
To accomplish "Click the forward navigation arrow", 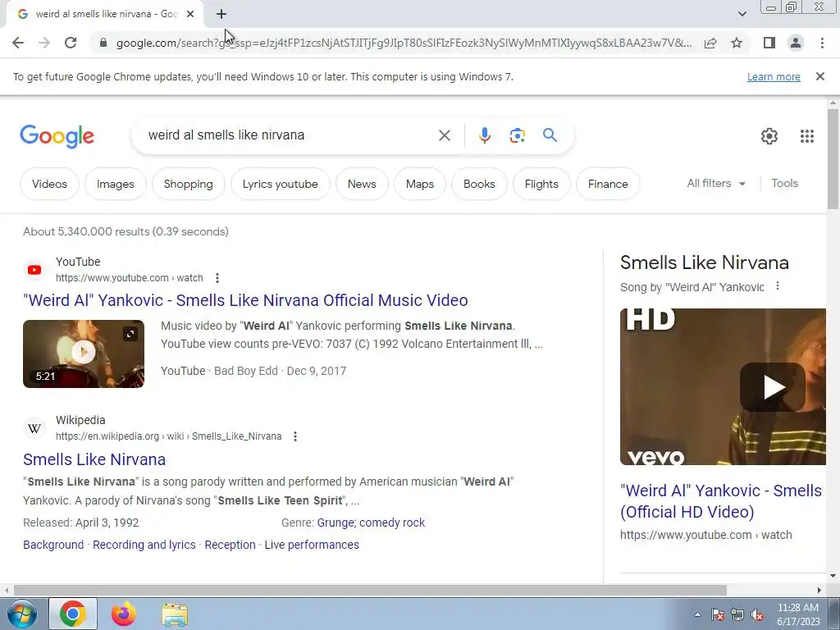I will pos(44,43).
